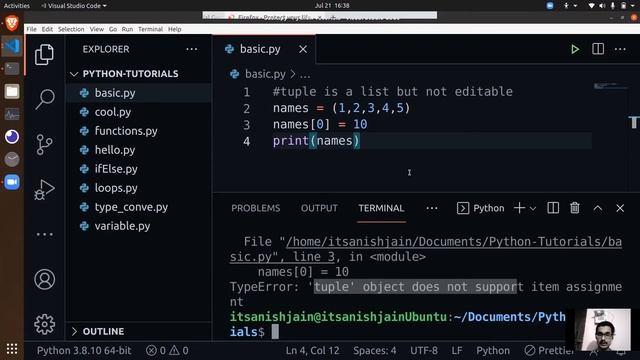Image resolution: width=640 pixels, height=360 pixels.
Task: Collapse the PYTHON-TUTORIALS folder
Action: pyautogui.click(x=130, y=74)
